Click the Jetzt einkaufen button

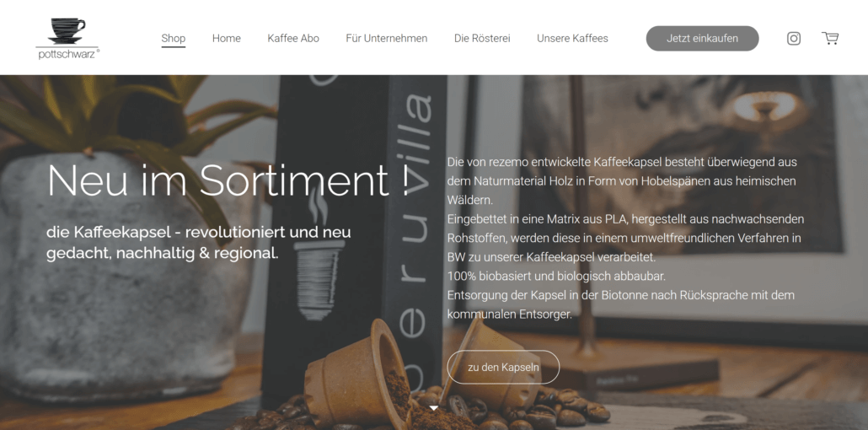[702, 38]
